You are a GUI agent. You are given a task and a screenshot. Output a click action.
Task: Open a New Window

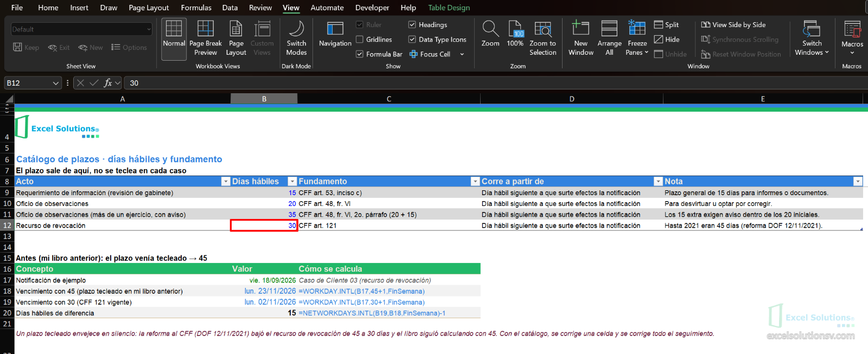581,38
